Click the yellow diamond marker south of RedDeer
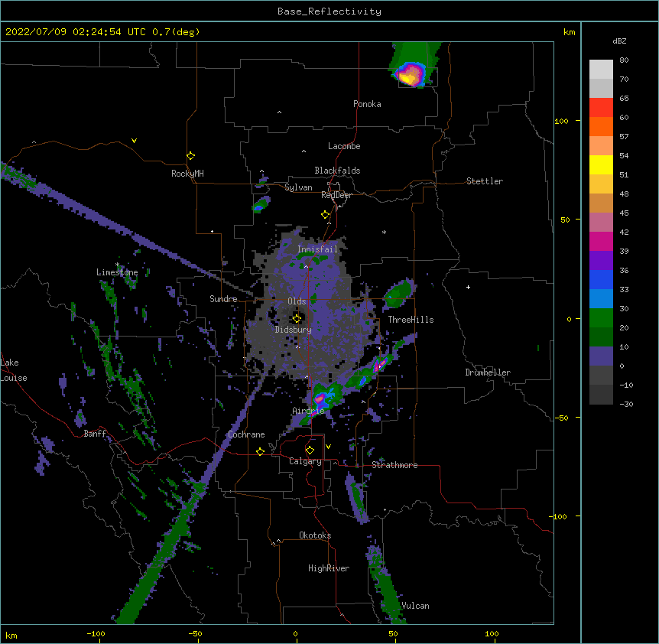 325,214
